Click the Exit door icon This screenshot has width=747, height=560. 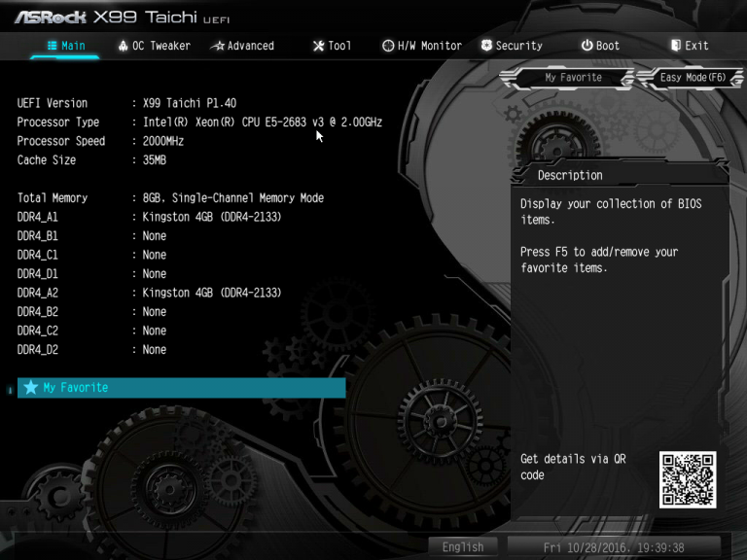point(676,46)
